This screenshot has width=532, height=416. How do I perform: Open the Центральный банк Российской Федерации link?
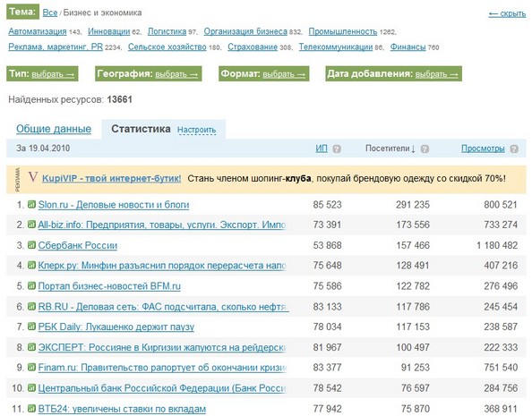(162, 388)
